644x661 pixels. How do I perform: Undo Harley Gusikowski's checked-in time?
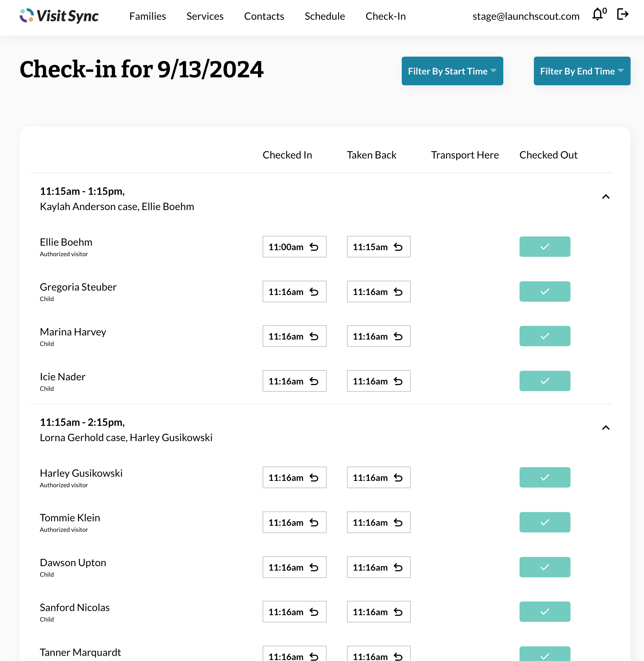tap(314, 478)
